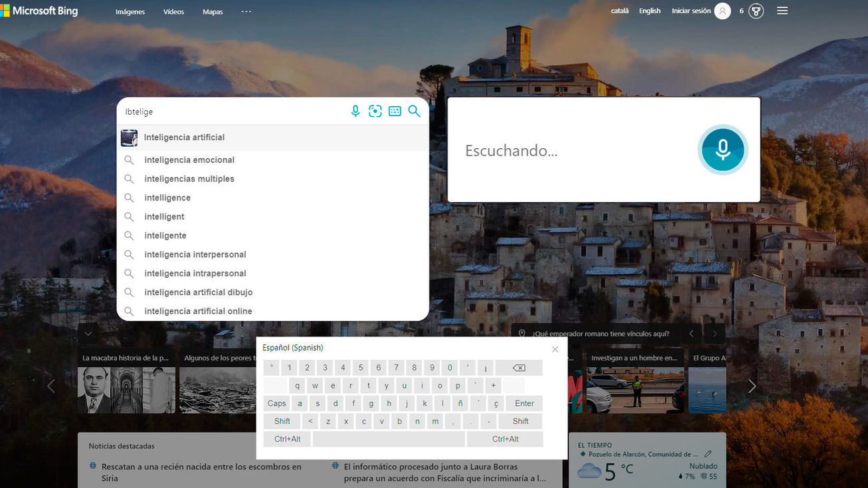Show next news carousel items
Image resolution: width=868 pixels, height=488 pixels.
[752, 386]
